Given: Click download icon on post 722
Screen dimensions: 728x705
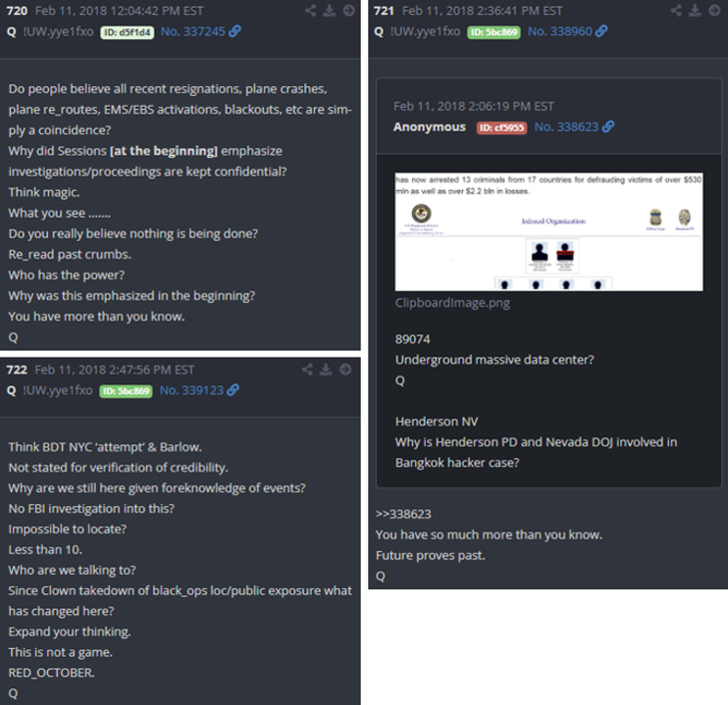Looking at the screenshot, I should pos(326,370).
